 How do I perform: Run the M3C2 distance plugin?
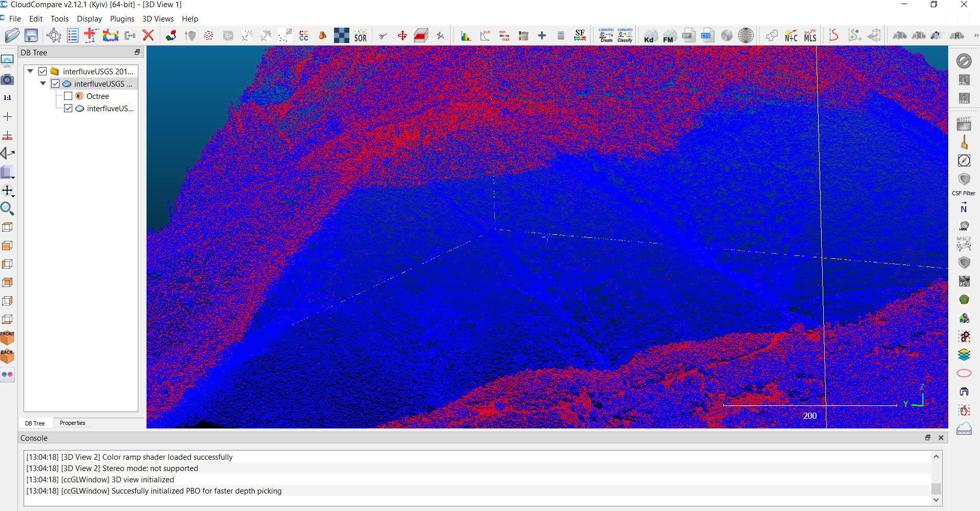coord(964,244)
